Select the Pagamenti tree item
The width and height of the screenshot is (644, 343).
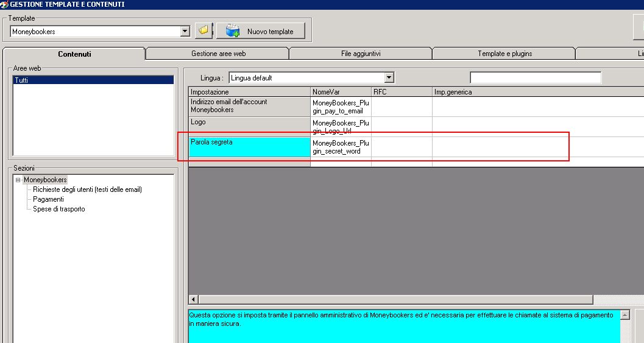click(x=48, y=199)
